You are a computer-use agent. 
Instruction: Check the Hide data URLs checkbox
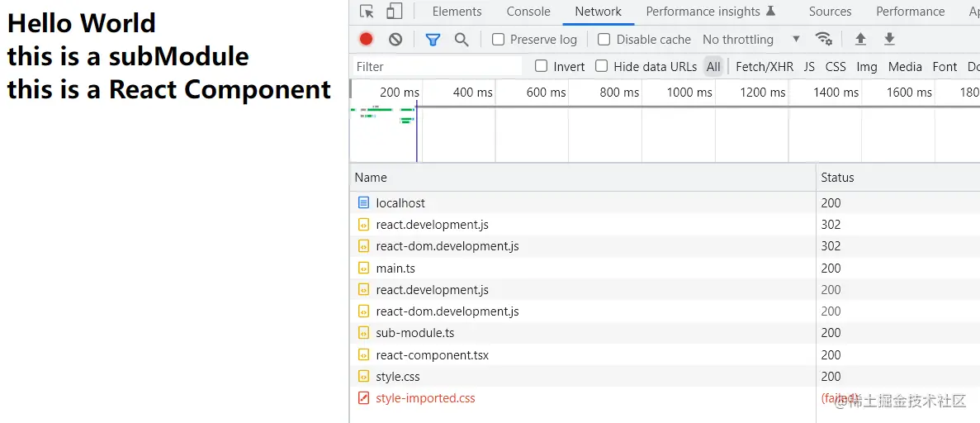point(601,66)
